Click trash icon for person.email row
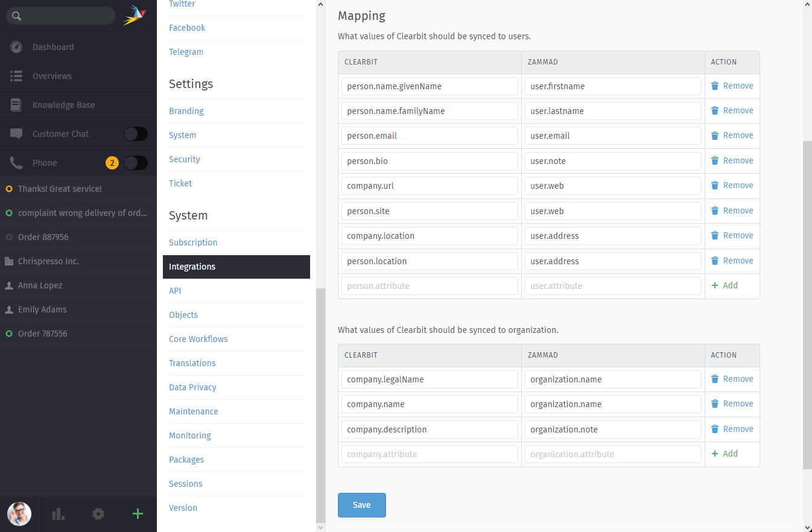Image resolution: width=812 pixels, height=532 pixels. [715, 136]
